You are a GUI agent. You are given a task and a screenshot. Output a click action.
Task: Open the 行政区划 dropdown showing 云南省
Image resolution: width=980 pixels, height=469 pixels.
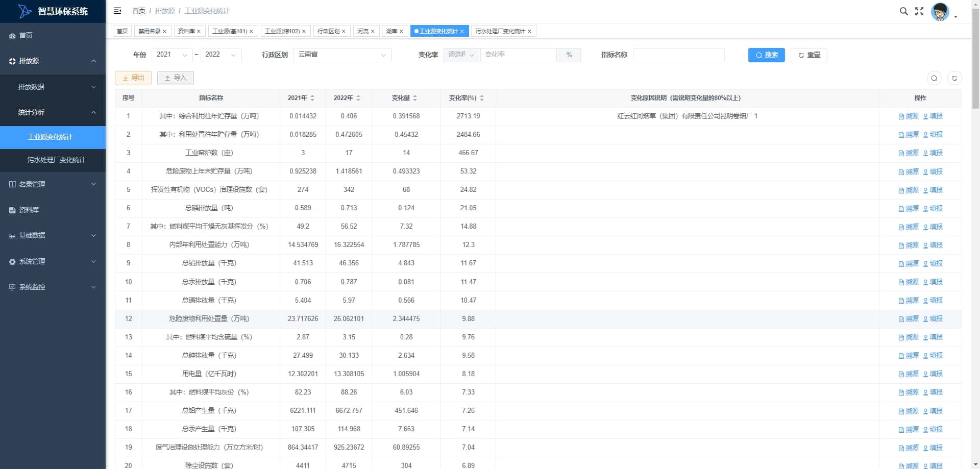pyautogui.click(x=342, y=55)
